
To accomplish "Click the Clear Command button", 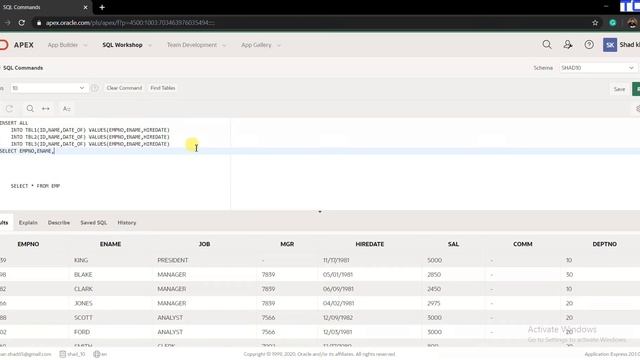I will pos(124,88).
